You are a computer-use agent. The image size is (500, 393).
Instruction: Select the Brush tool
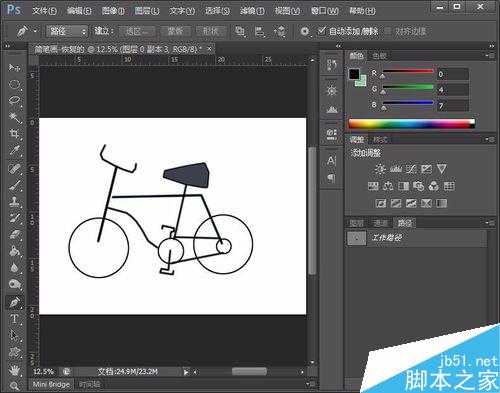tap(14, 185)
